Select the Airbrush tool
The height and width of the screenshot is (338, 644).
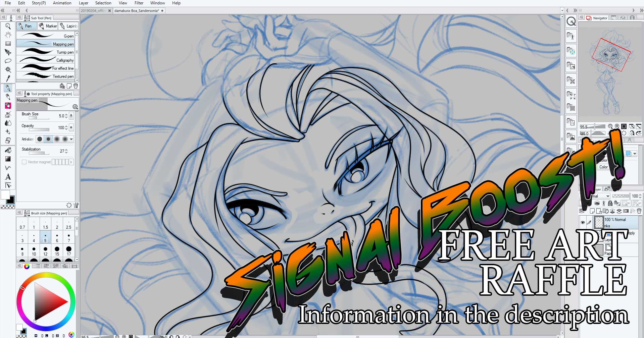(8, 114)
